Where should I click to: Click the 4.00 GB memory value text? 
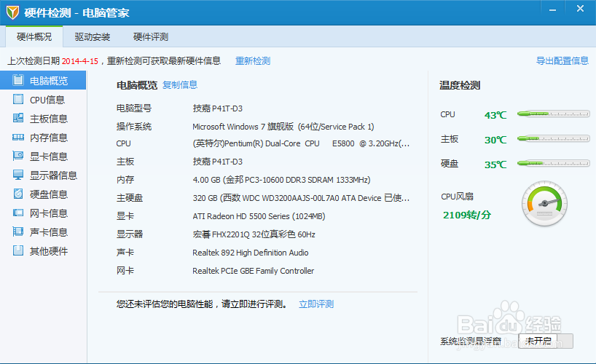click(281, 180)
